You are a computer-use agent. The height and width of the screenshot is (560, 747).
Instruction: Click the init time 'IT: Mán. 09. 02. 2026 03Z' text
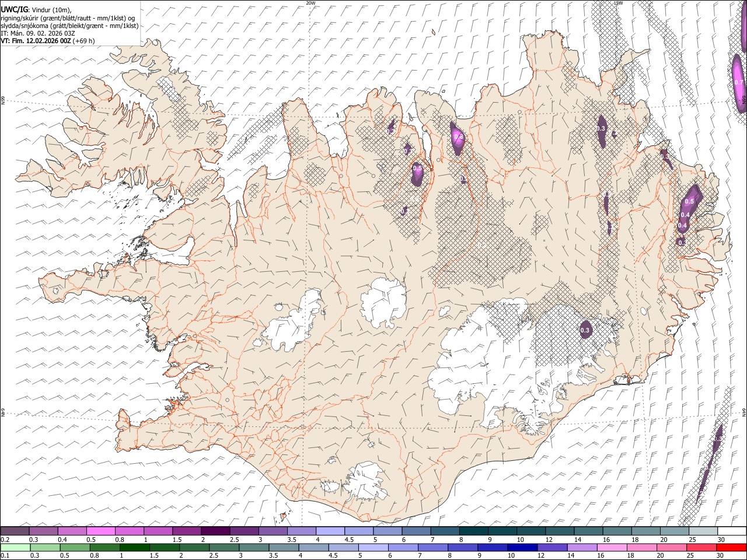(37, 33)
